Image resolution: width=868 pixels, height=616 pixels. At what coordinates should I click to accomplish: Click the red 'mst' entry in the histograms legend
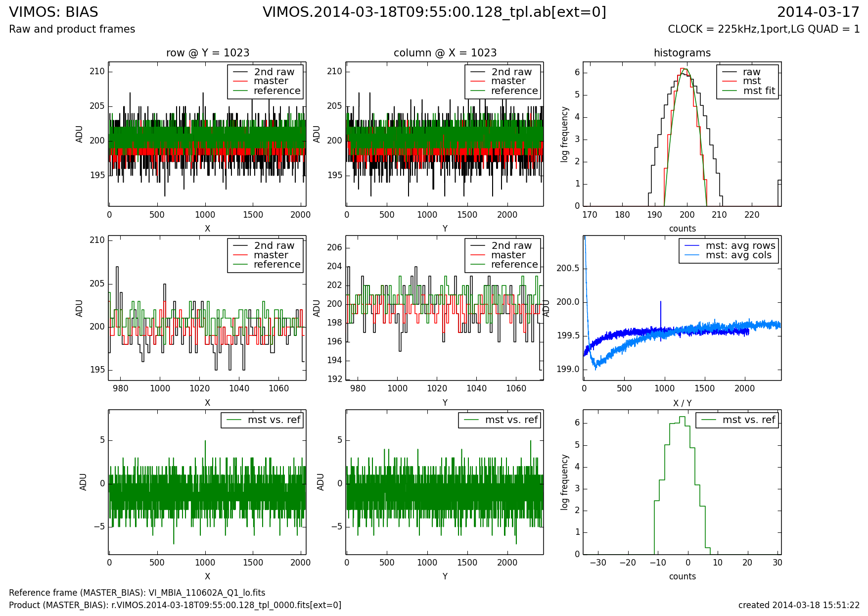[x=751, y=81]
